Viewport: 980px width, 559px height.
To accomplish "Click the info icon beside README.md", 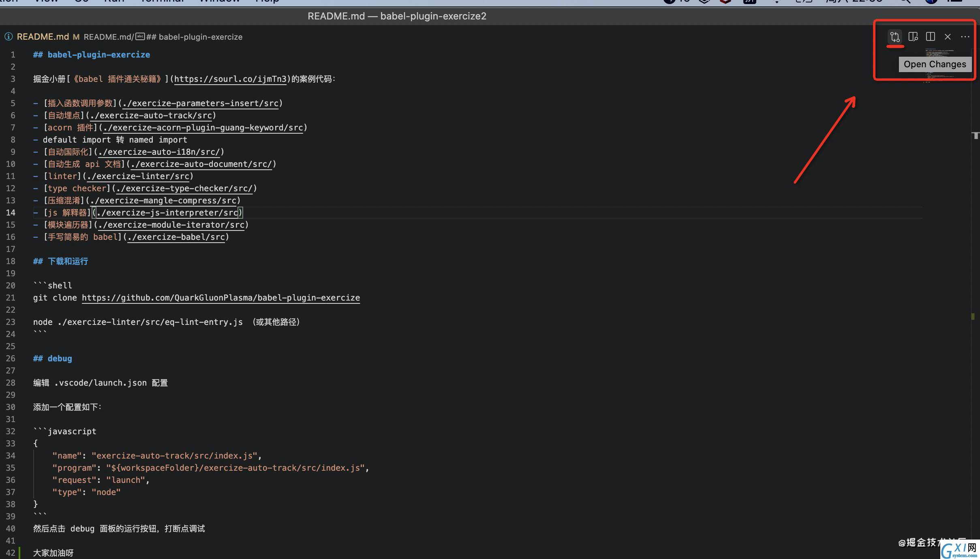I will point(9,37).
